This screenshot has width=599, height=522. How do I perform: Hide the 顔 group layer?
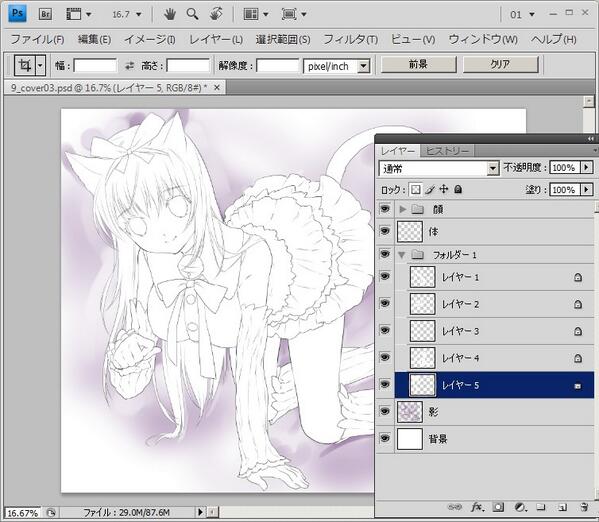pos(385,209)
